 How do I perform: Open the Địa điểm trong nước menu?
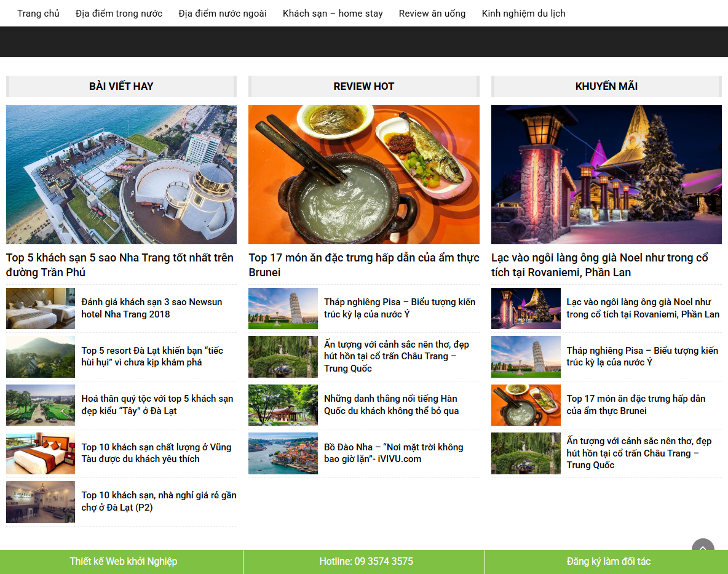click(118, 13)
